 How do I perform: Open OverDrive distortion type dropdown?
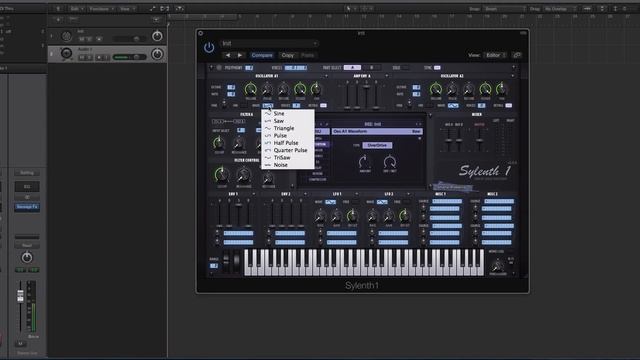click(377, 145)
